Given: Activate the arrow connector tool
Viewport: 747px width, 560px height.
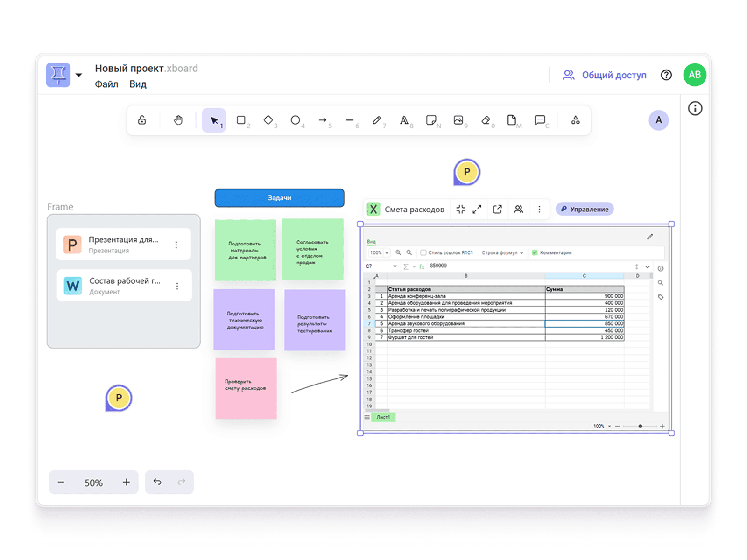Looking at the screenshot, I should (x=323, y=120).
